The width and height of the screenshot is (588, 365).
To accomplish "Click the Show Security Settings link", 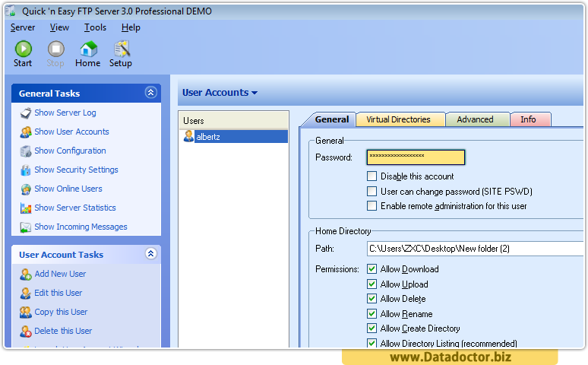I will (x=76, y=170).
